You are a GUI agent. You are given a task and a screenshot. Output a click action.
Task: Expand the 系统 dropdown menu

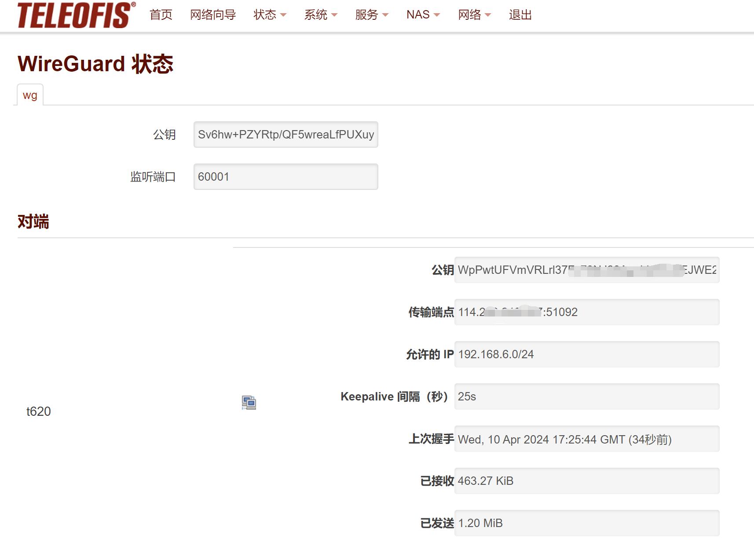point(320,15)
